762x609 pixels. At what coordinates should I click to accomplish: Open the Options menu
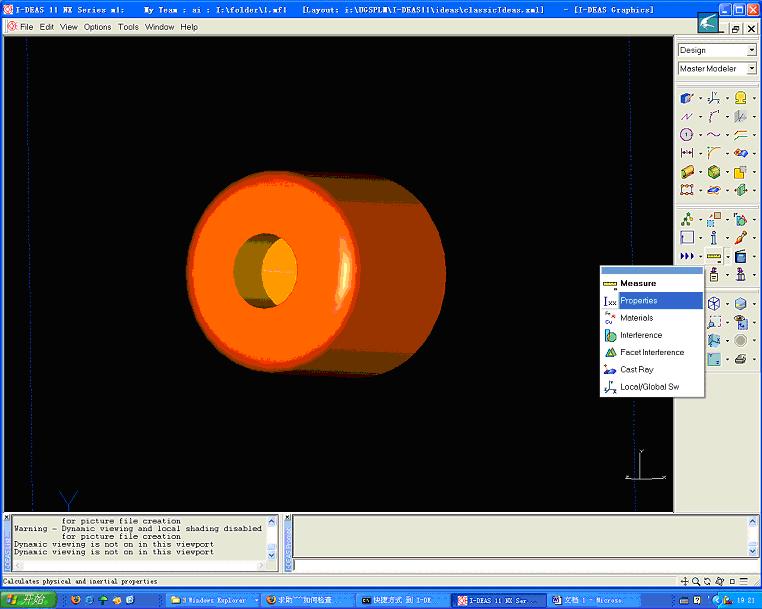(x=97, y=27)
